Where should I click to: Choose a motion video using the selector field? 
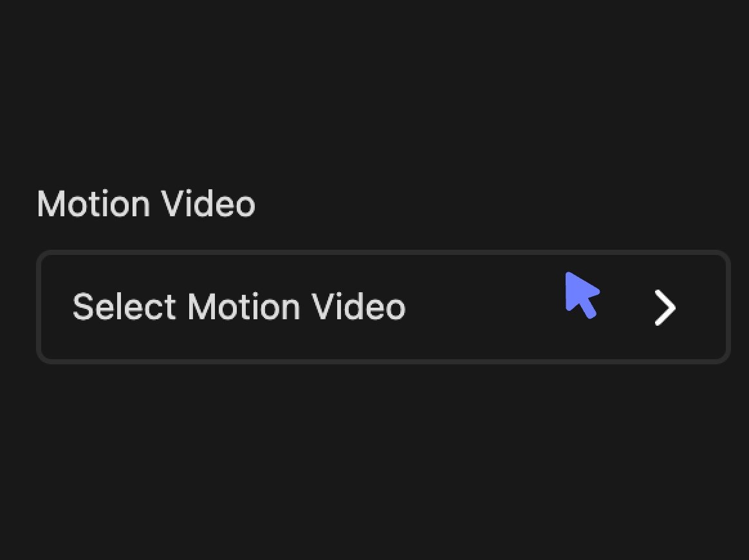point(383,307)
